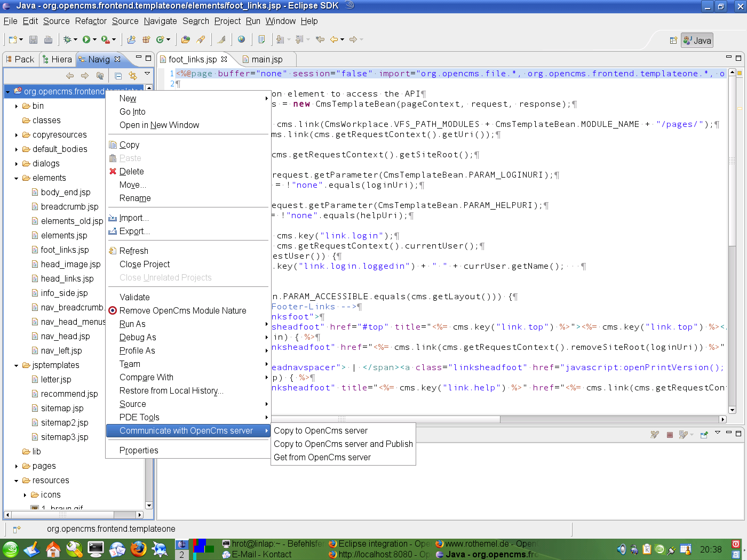The height and width of the screenshot is (560, 747).
Task: Expand the bin folder
Action: click(17, 106)
